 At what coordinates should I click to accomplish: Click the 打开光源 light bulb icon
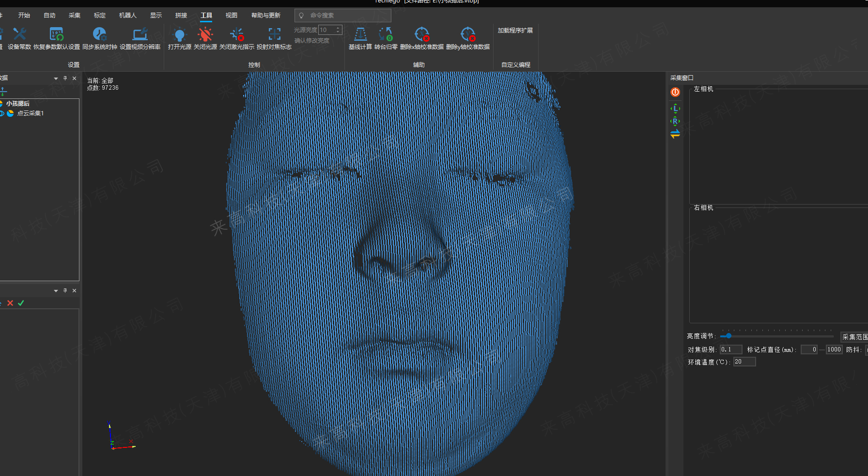[180, 35]
